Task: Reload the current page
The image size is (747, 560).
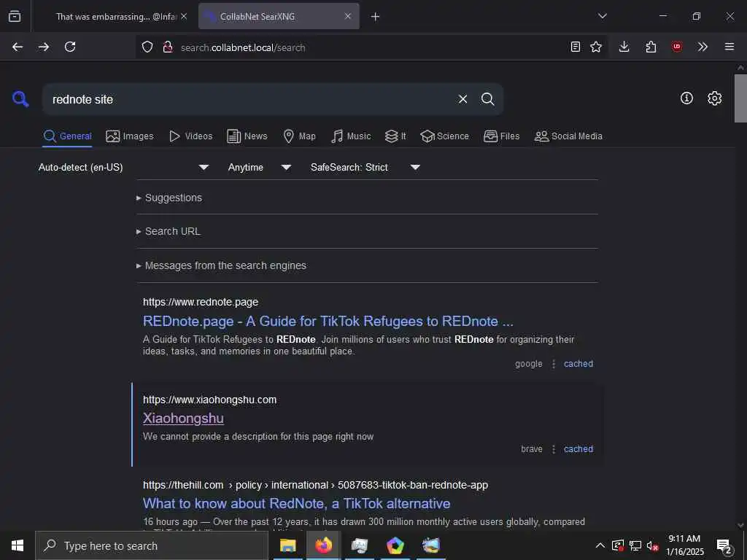Action: 70,47
